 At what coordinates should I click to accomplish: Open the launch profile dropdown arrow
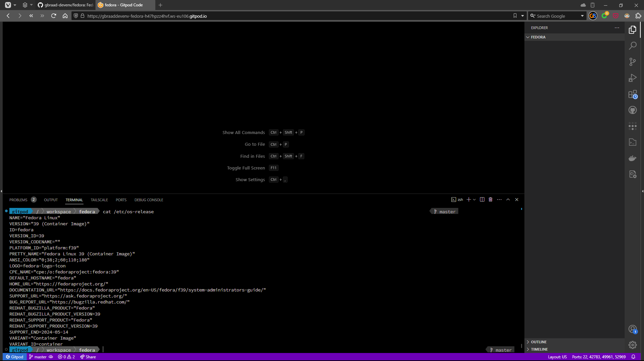474,200
